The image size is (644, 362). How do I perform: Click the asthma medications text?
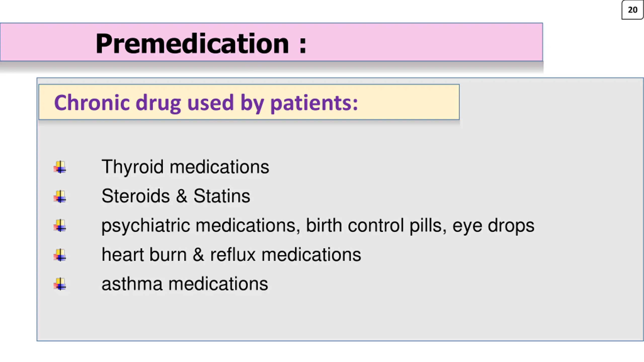coord(185,284)
